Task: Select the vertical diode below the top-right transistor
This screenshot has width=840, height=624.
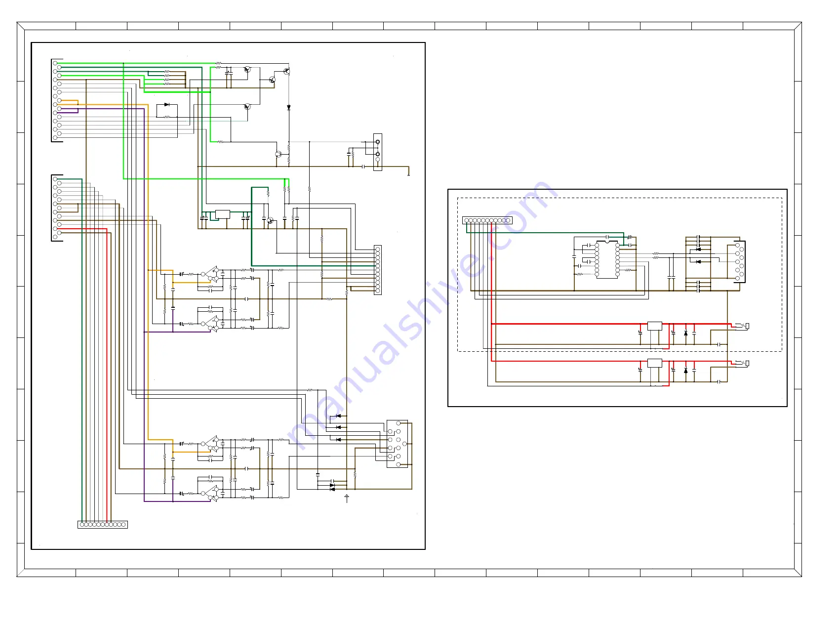Action: (289, 107)
